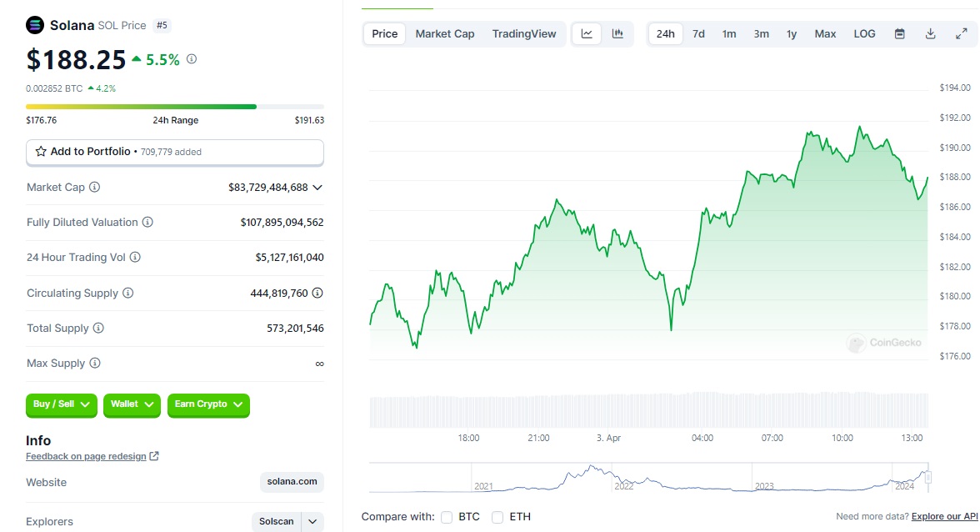The width and height of the screenshot is (980, 532).
Task: Show Total Supply info icon
Action: click(x=98, y=328)
